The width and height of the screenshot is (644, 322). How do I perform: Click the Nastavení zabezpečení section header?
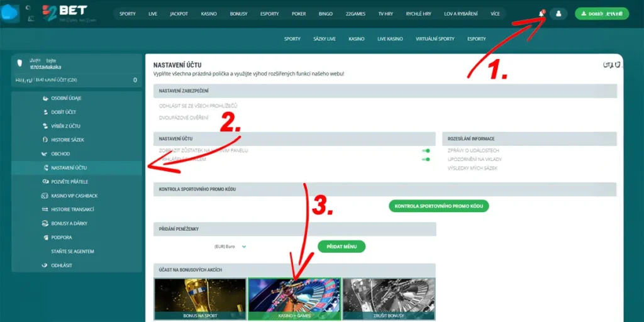point(386,91)
